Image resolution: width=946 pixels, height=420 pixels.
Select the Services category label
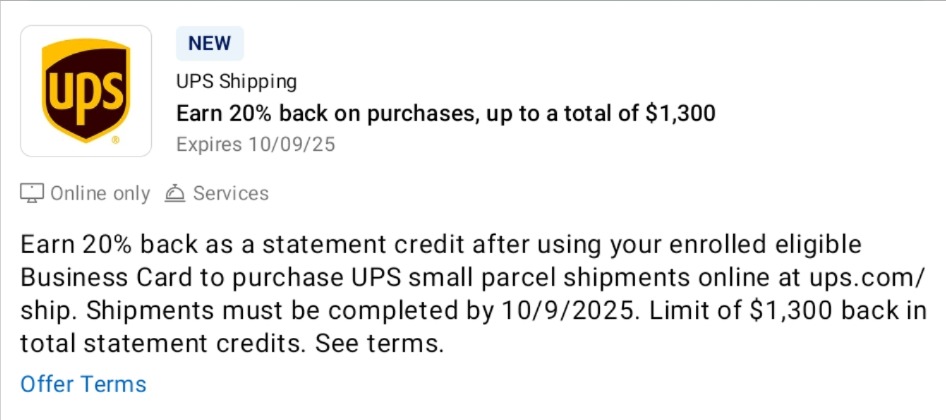pyautogui.click(x=230, y=194)
